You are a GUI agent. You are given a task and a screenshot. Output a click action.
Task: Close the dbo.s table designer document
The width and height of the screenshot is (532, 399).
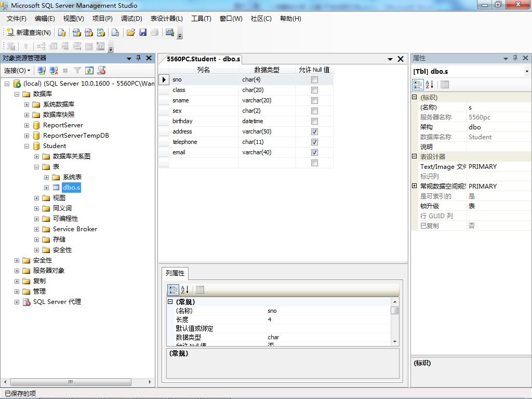coord(401,59)
